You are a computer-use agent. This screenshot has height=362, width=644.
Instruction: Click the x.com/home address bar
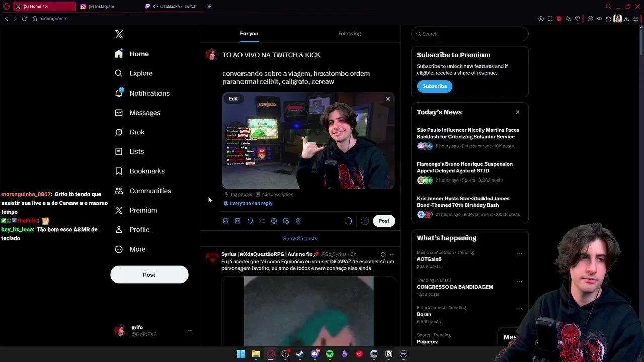(53, 19)
